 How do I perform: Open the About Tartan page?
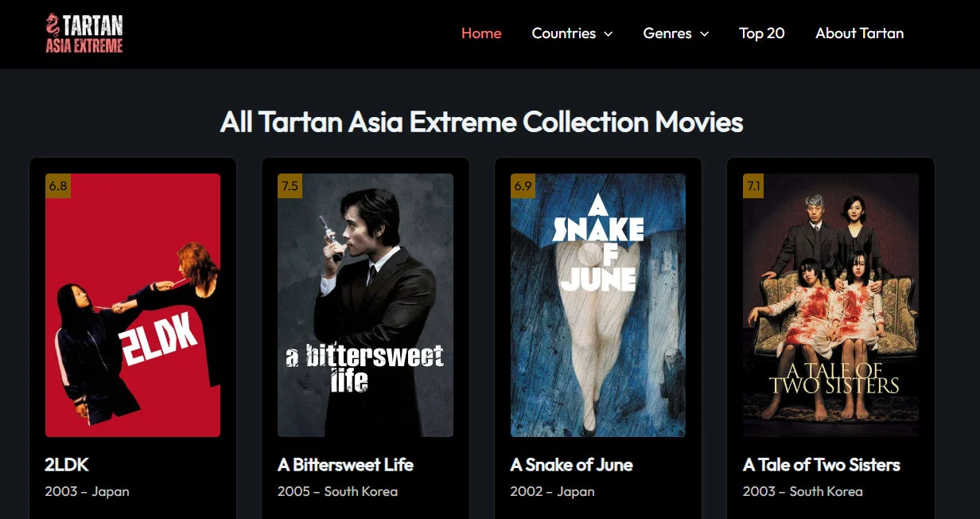click(x=859, y=33)
